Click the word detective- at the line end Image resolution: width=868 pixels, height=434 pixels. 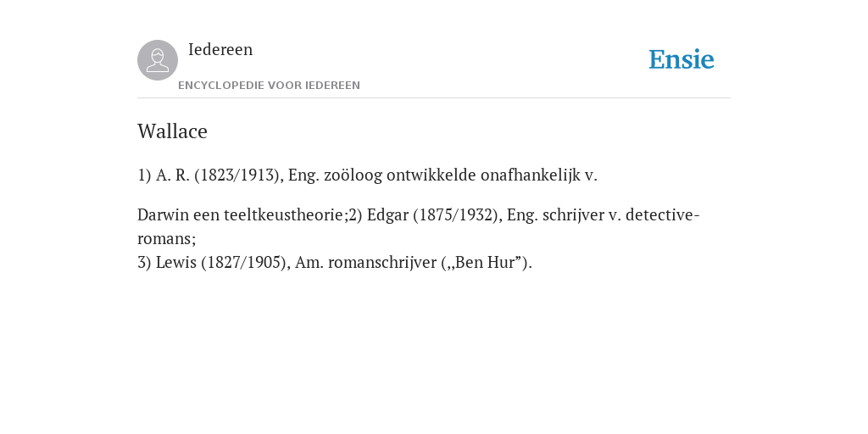(x=663, y=214)
